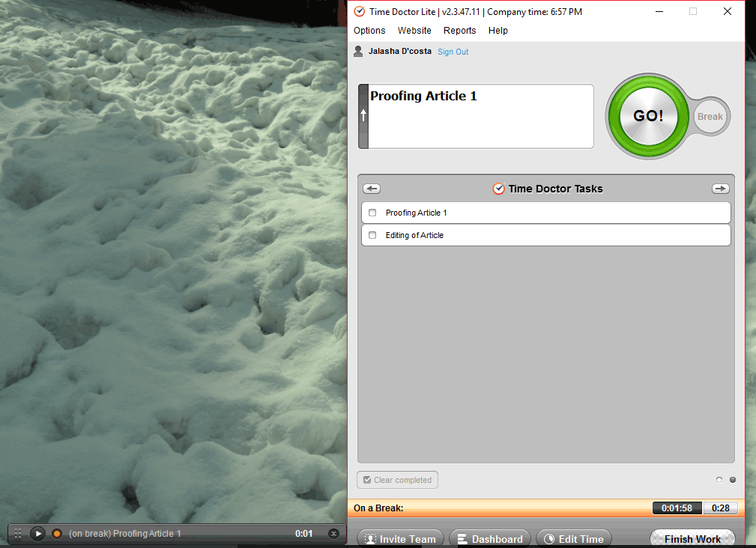Click the Edit Time button
The height and width of the screenshot is (548, 756).
tap(574, 538)
